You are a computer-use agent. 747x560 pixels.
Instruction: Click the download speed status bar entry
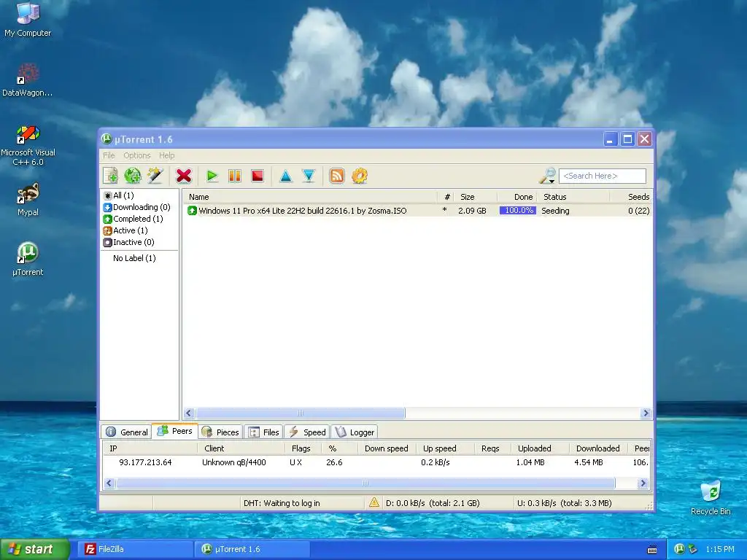433,503
